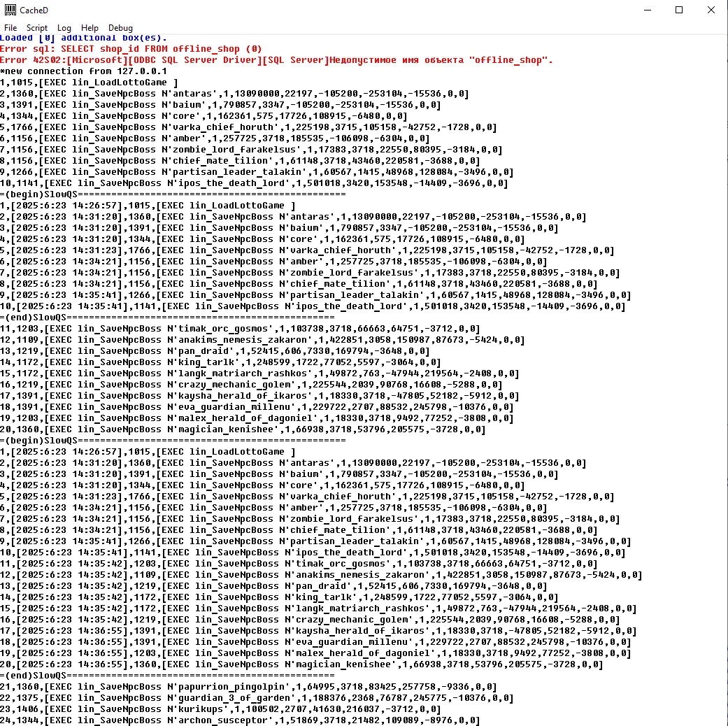Click the second '=(end)SlowQS' separator line
Screen dimensions: 728x726
click(x=167, y=676)
